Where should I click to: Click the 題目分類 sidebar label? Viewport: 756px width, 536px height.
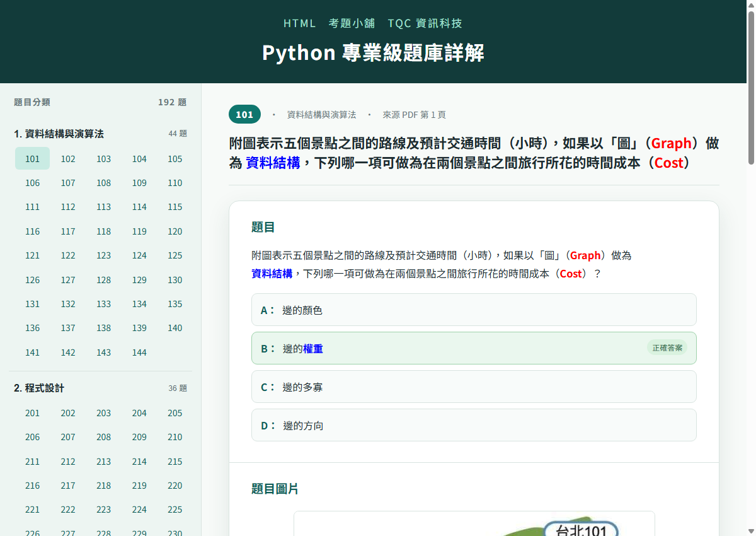[x=32, y=102]
